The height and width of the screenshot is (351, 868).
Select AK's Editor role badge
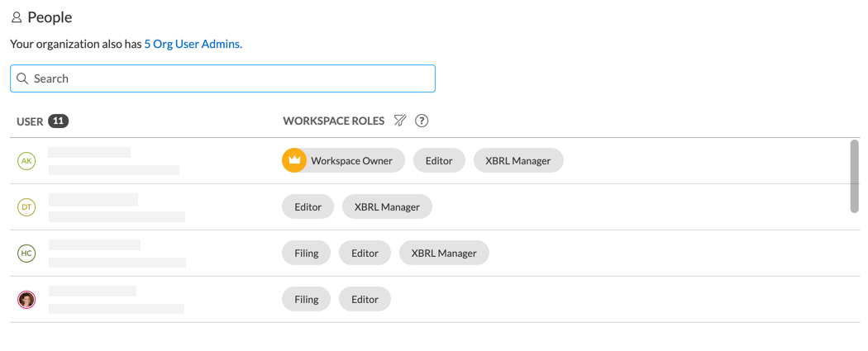pyautogui.click(x=439, y=160)
